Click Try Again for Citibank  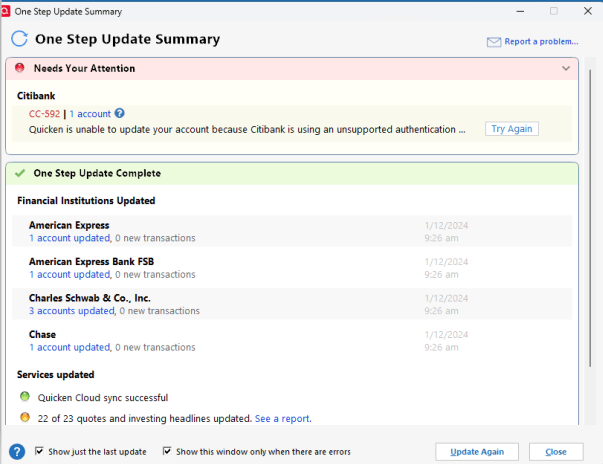[x=511, y=129]
